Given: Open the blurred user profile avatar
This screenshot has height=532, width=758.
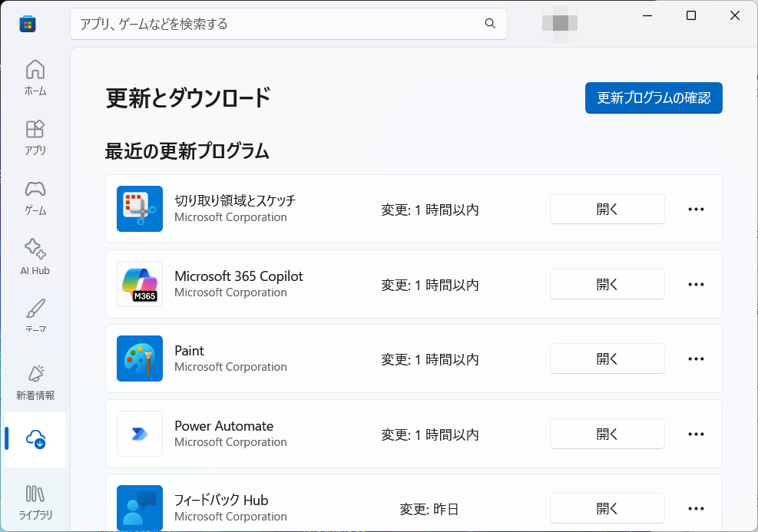Looking at the screenshot, I should coord(560,23).
